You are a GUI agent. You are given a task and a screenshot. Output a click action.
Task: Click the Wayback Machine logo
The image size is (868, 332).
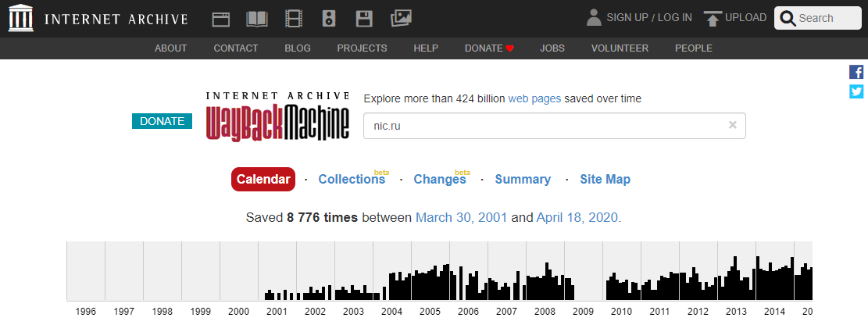[278, 116]
